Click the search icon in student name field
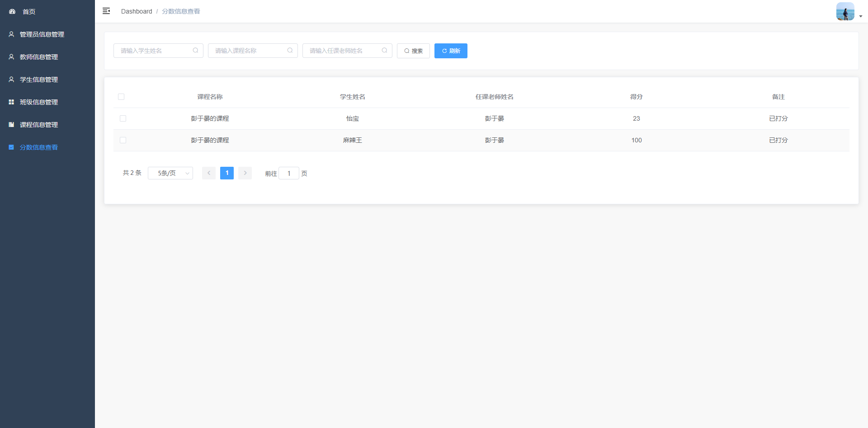 (x=195, y=51)
